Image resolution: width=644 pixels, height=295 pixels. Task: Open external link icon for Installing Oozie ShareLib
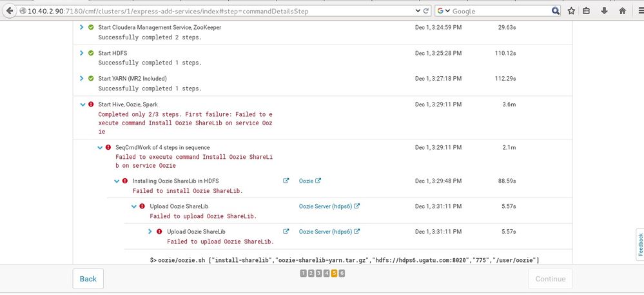click(x=286, y=181)
